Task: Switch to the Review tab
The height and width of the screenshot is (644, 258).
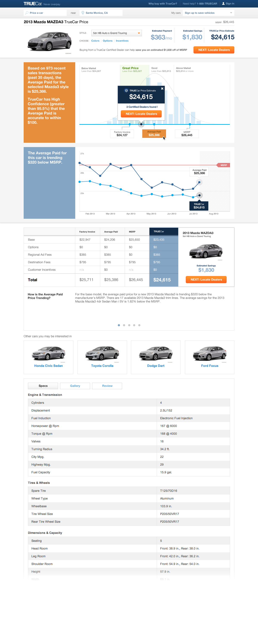Action: pos(107,386)
